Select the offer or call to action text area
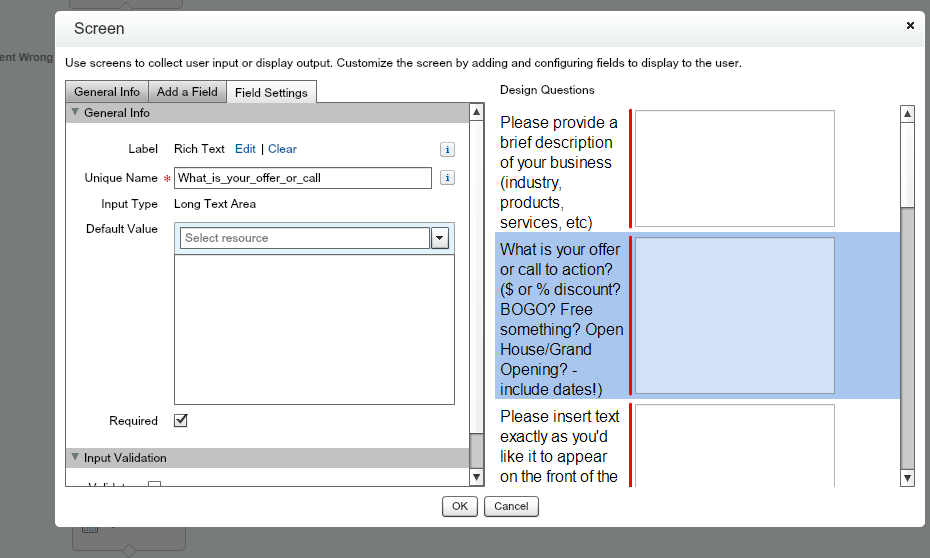Screen dimensions: 930x558 (735, 315)
